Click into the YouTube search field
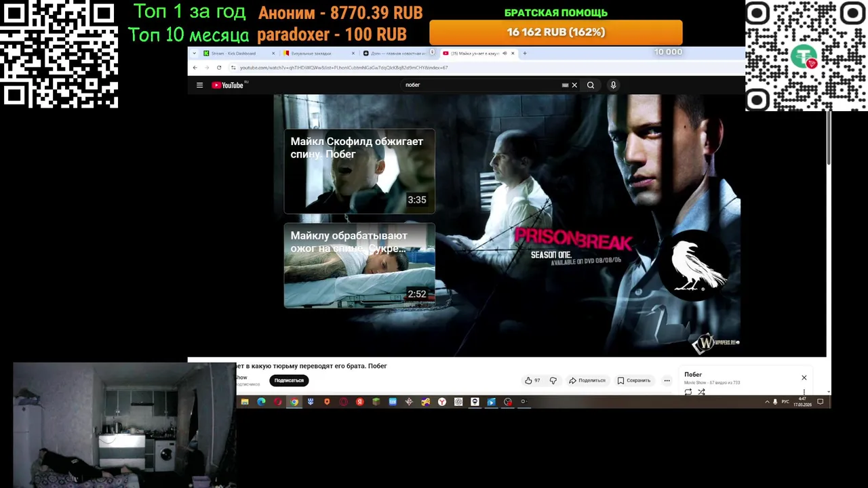 tap(480, 85)
